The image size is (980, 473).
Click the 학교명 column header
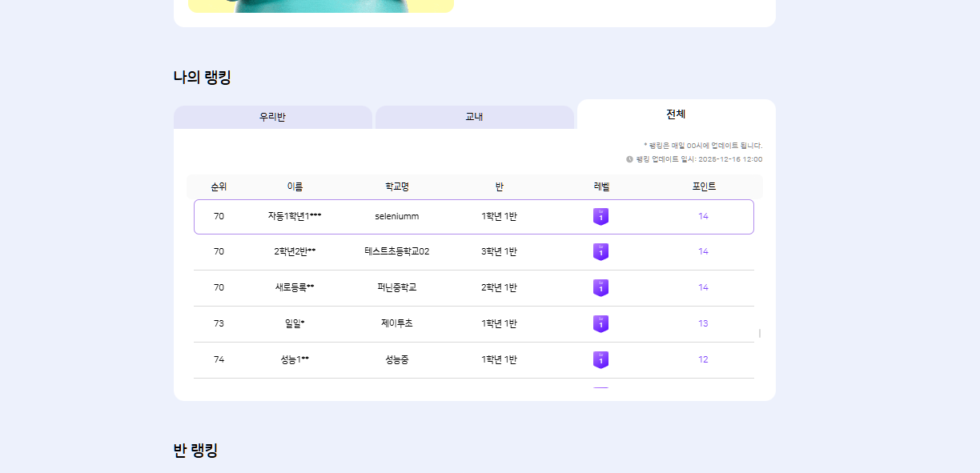397,186
